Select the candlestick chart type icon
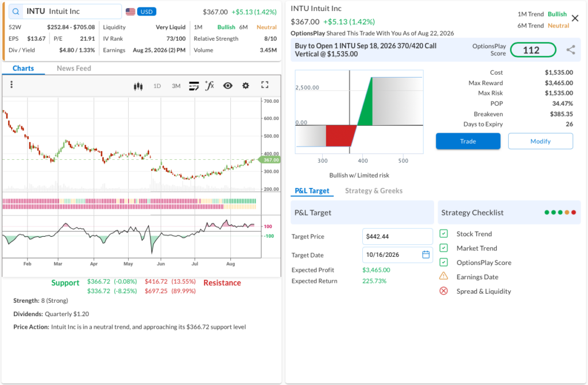This screenshot has height=385, width=588. 138,86
